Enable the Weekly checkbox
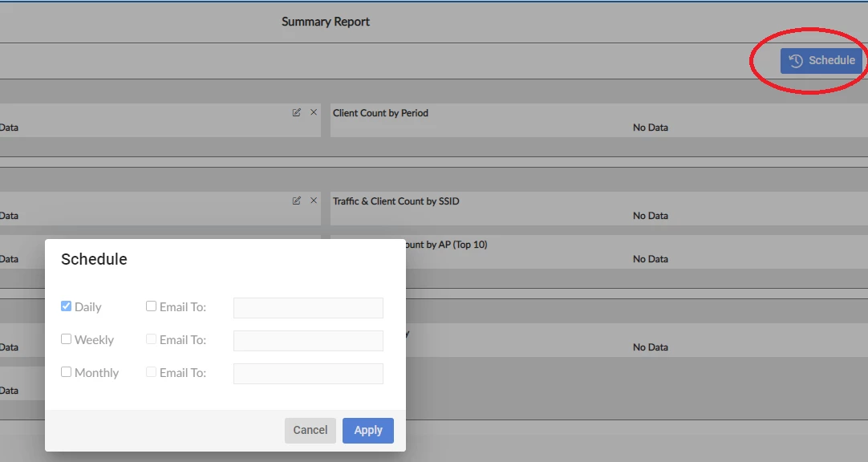Viewport: 868px width, 462px height. (x=66, y=339)
